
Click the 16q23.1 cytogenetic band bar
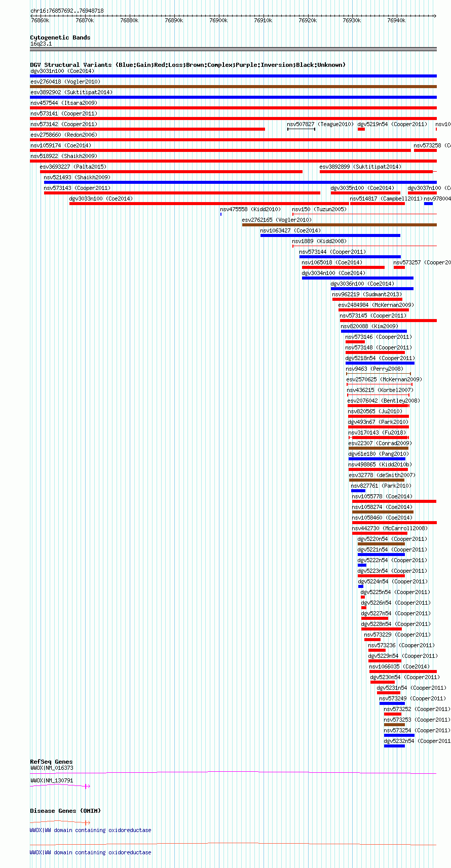coord(233,49)
